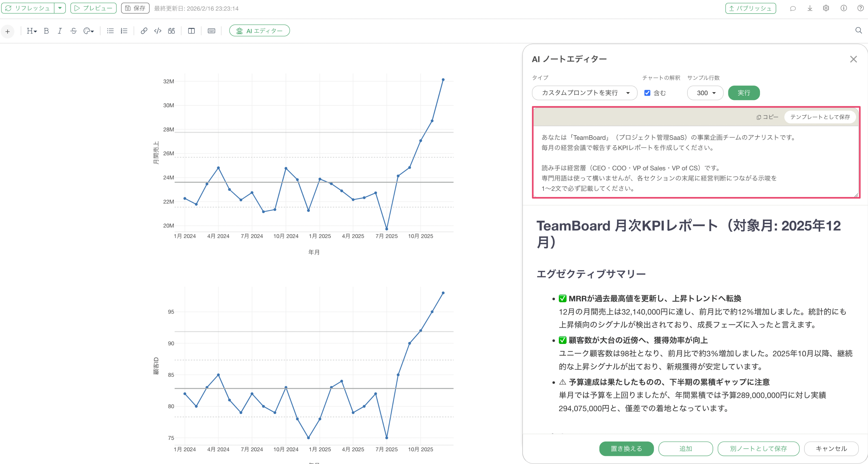Insert a hyperlink
The height and width of the screenshot is (464, 868).
click(144, 31)
